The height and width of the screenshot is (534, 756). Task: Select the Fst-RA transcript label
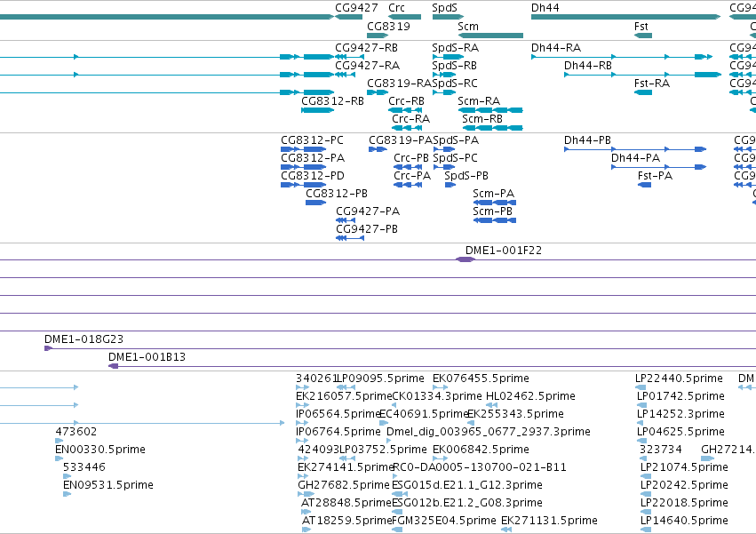(x=652, y=84)
